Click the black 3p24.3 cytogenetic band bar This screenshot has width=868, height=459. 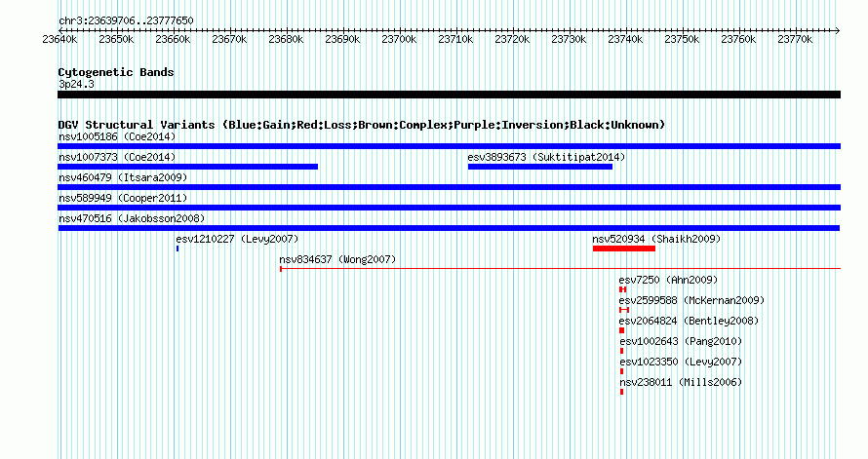click(x=449, y=95)
